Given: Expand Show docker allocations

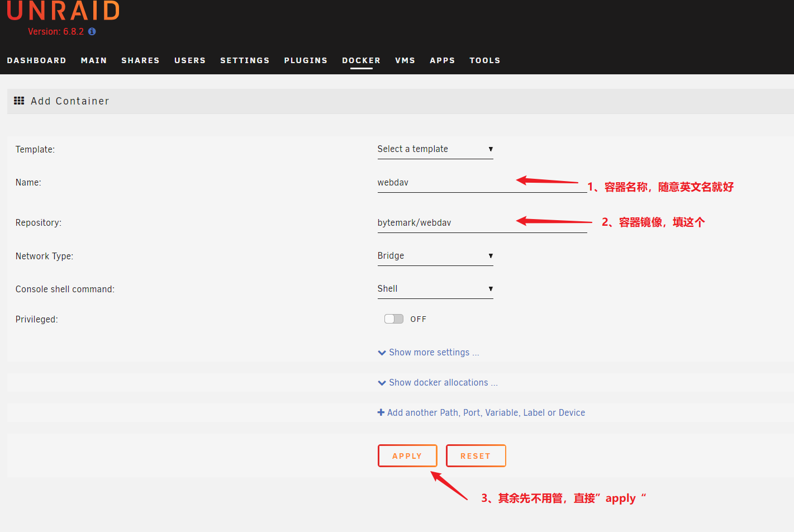Looking at the screenshot, I should tap(438, 383).
